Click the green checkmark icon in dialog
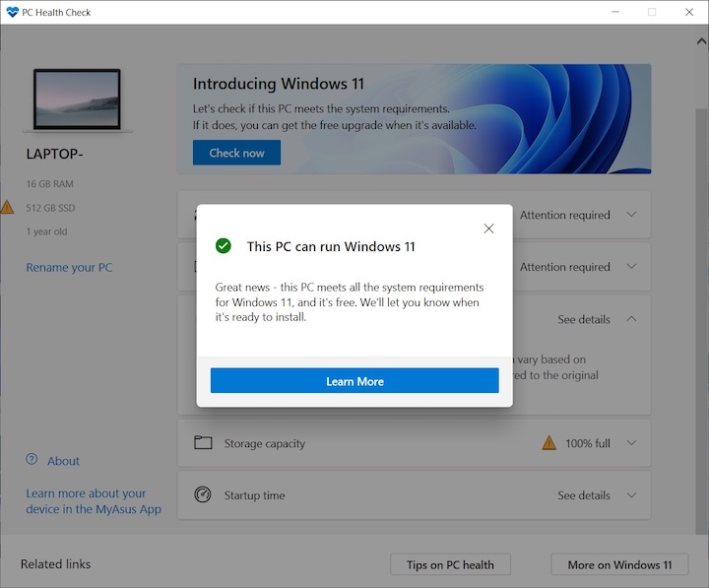The width and height of the screenshot is (709, 588). [x=224, y=246]
